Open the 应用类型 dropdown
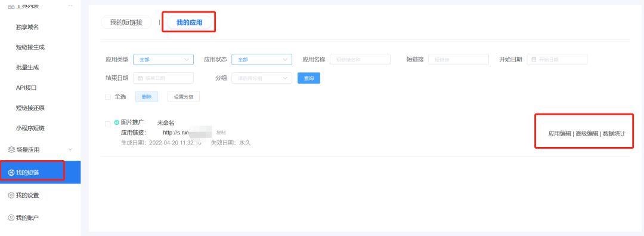 tap(163, 59)
